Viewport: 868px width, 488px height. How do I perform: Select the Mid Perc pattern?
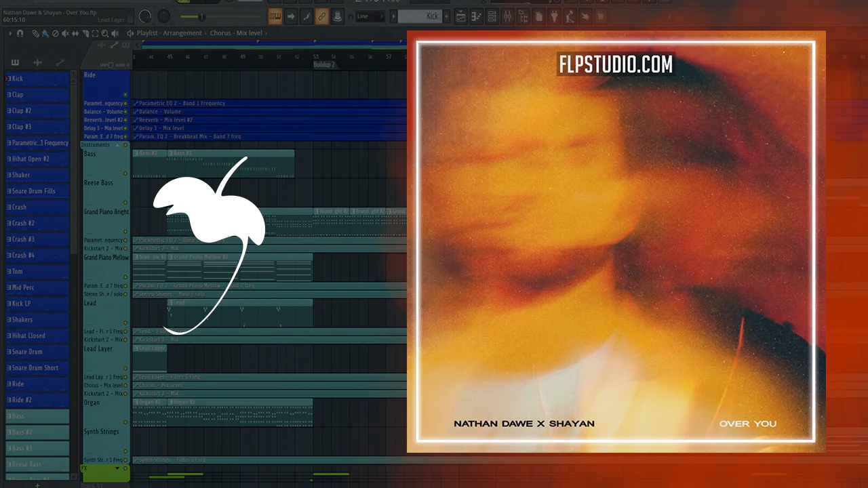[37, 287]
